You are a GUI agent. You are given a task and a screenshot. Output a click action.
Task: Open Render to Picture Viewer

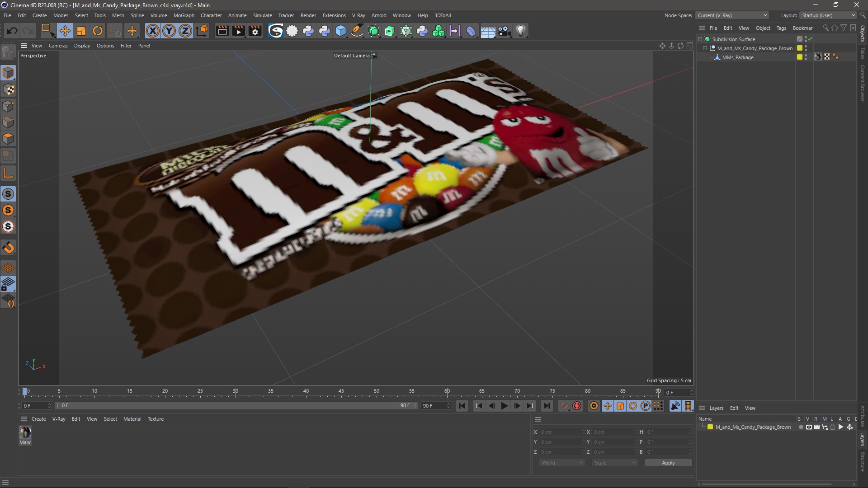[238, 31]
